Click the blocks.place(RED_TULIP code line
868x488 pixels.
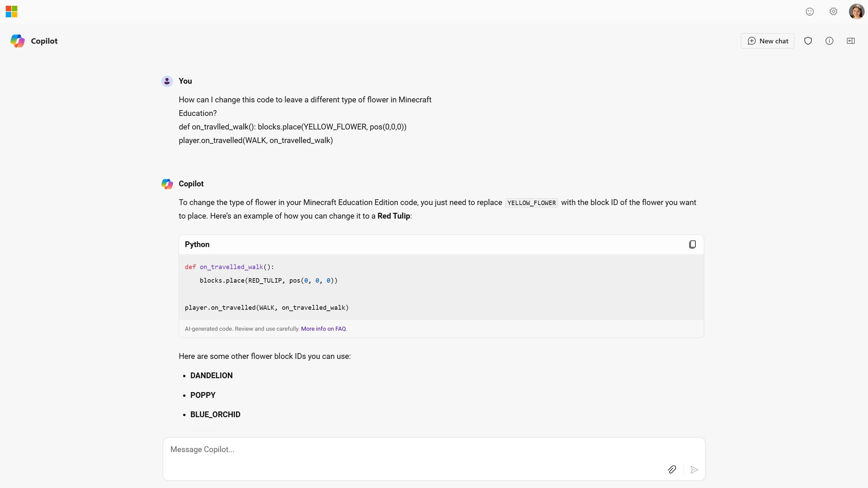(x=269, y=281)
